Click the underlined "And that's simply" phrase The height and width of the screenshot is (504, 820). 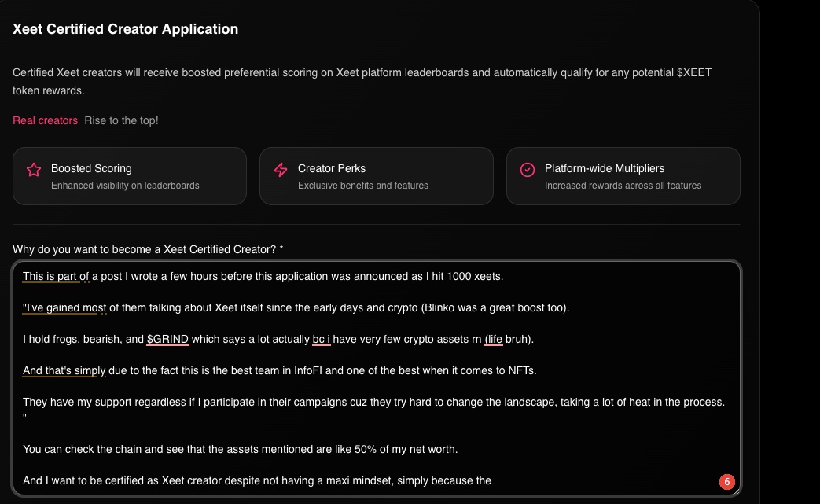click(x=65, y=370)
